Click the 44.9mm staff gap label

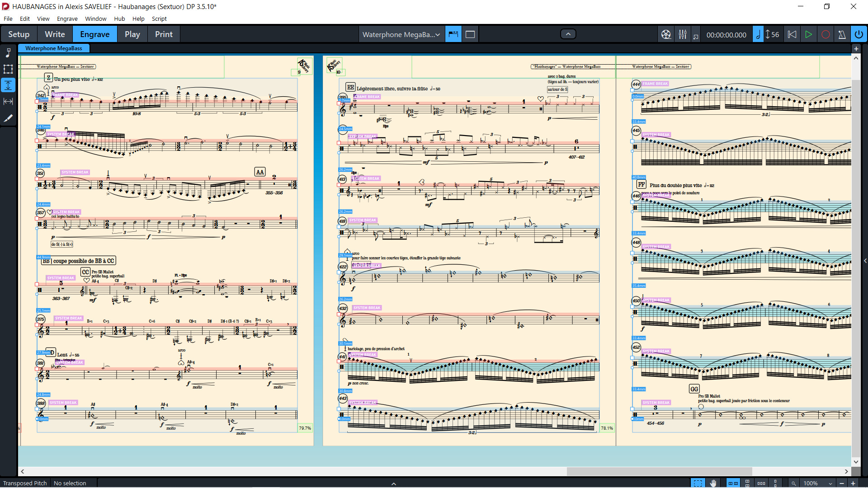coord(43,257)
